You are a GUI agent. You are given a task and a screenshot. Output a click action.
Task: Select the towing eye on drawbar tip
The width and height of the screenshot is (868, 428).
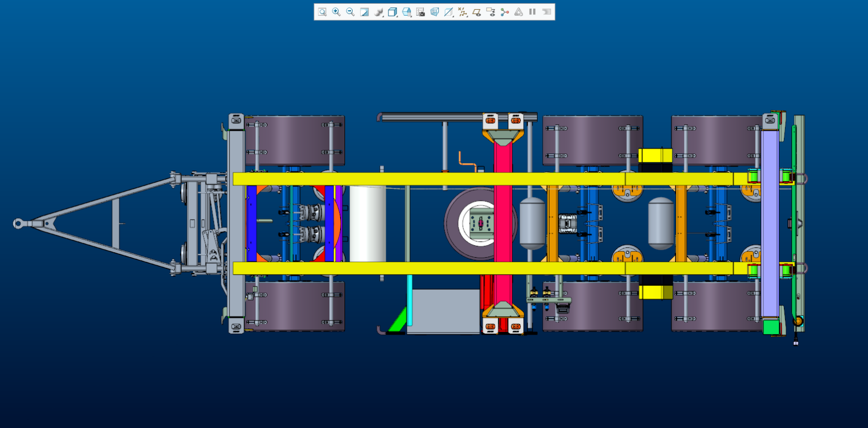coord(18,223)
